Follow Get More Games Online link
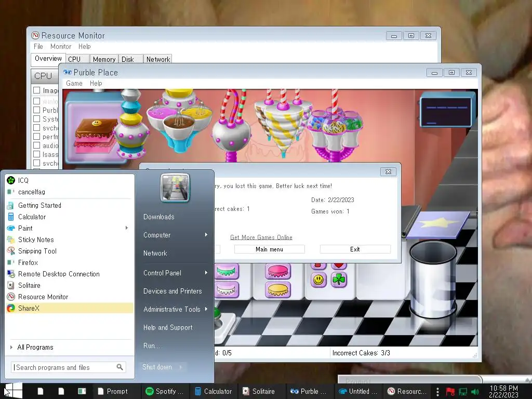The image size is (532, 399). [x=261, y=237]
